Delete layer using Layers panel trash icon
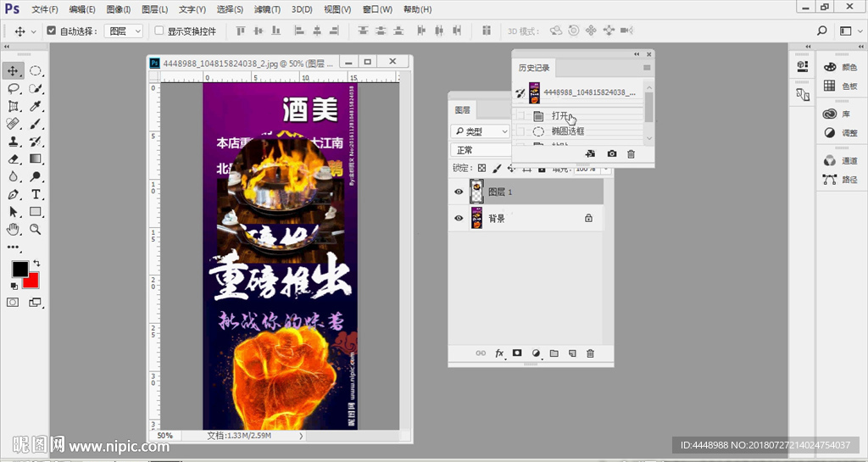868x462 pixels. [591, 353]
